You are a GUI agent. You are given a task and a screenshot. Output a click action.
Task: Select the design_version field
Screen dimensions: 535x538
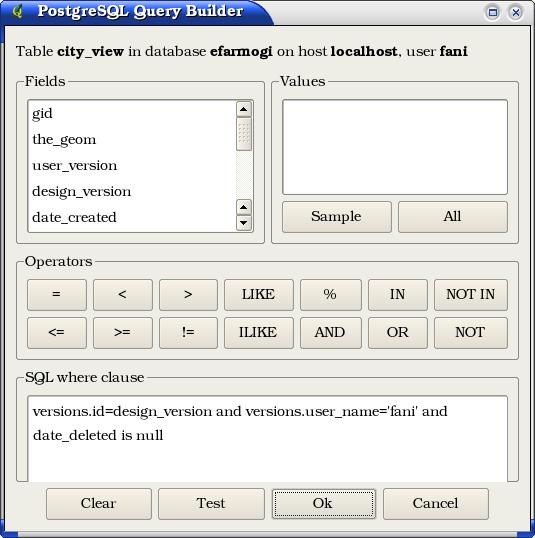(x=132, y=191)
